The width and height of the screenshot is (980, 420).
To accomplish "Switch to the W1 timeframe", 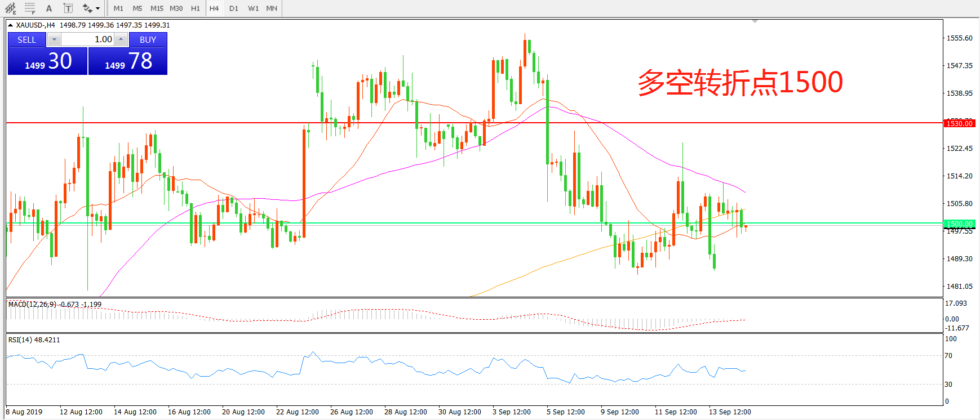I will [x=254, y=8].
